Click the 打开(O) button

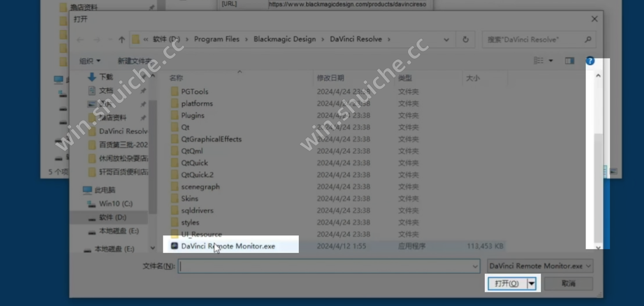click(507, 283)
